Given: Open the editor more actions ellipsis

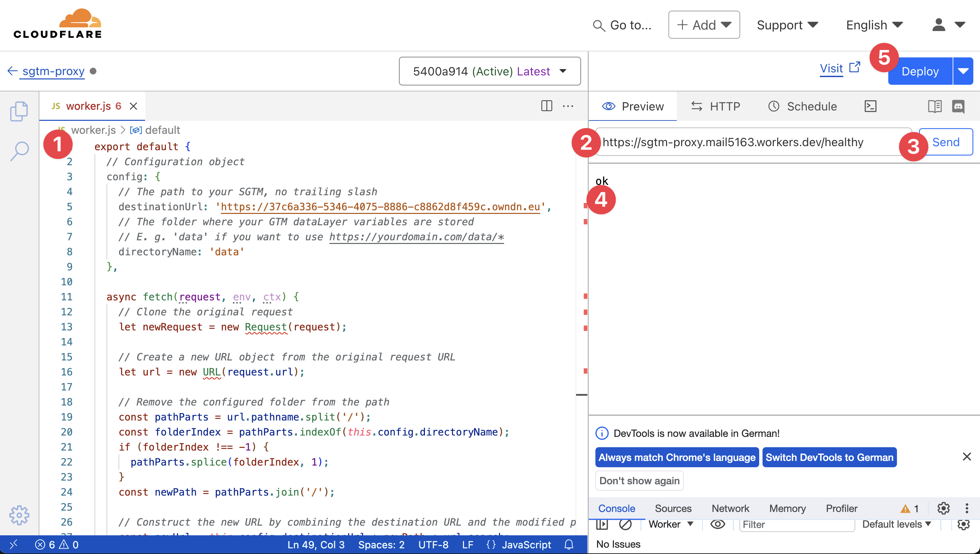Looking at the screenshot, I should coord(568,106).
